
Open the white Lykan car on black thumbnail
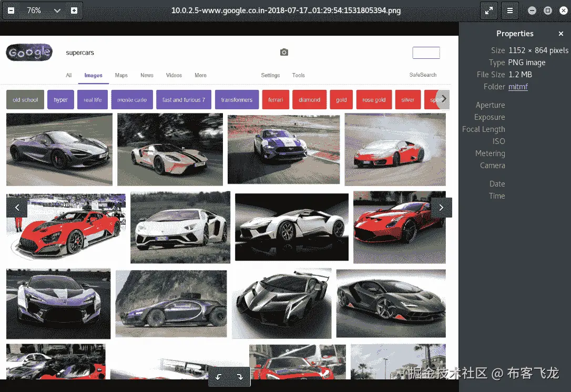292,227
